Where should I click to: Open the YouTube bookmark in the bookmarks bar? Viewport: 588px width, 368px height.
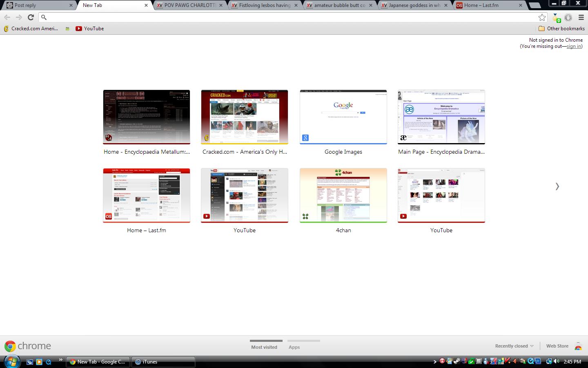[x=90, y=29]
